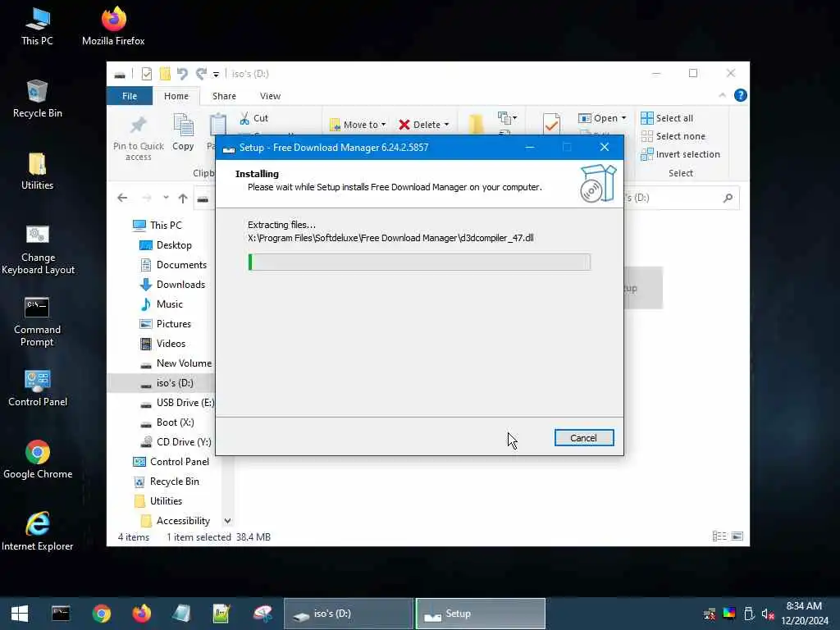The image size is (840, 630).
Task: Select CD Drive (Y:) in navigation pane
Action: click(176, 442)
